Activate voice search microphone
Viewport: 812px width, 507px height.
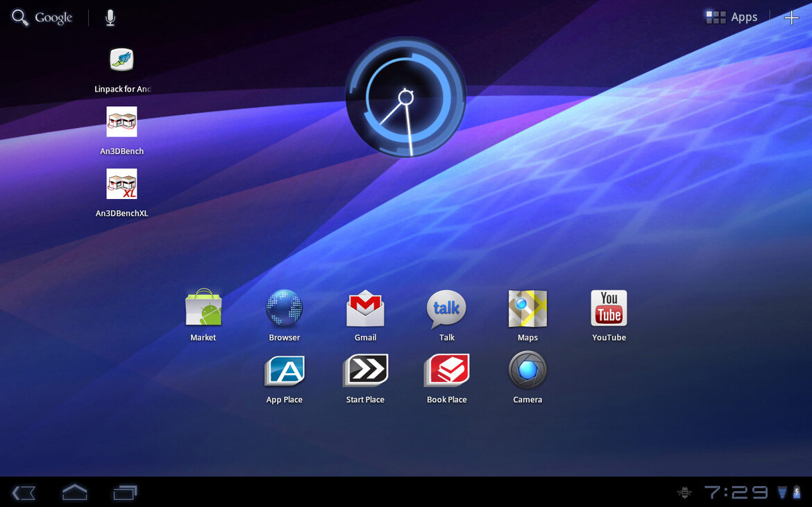110,17
